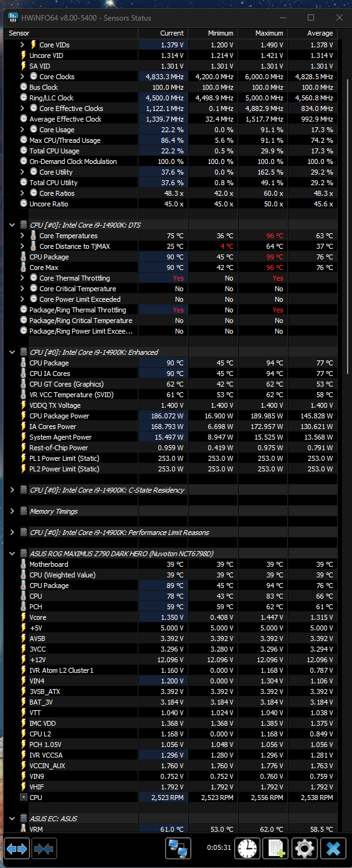This screenshot has height=868, width=352.
Task: Expand Performance Limit Reasons section
Action: click(12, 533)
